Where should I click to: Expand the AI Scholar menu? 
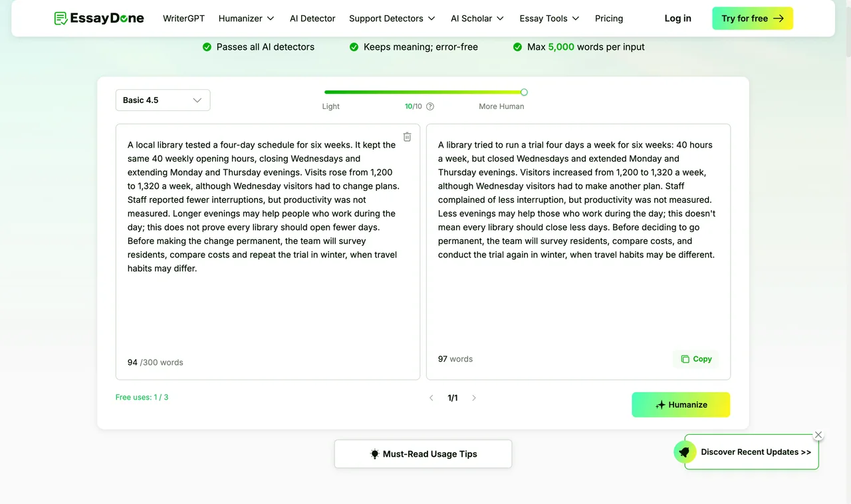pos(477,19)
